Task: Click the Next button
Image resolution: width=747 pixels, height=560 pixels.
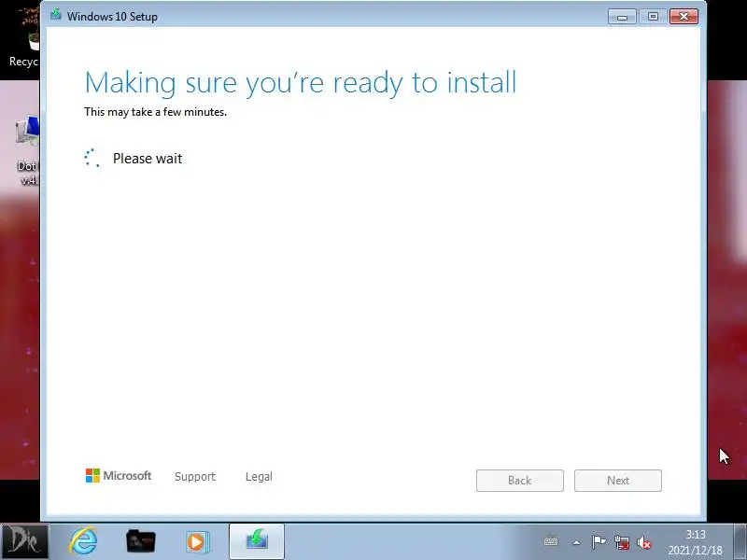Action: click(x=618, y=481)
